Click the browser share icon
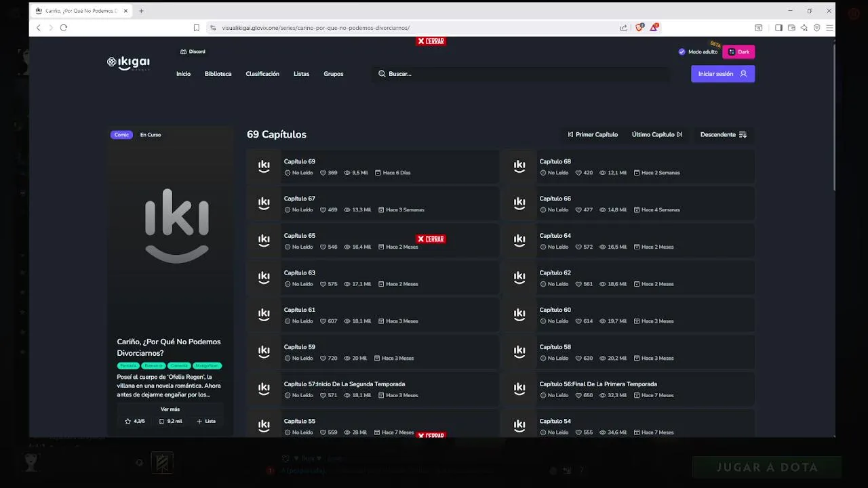868x488 pixels. pyautogui.click(x=623, y=28)
